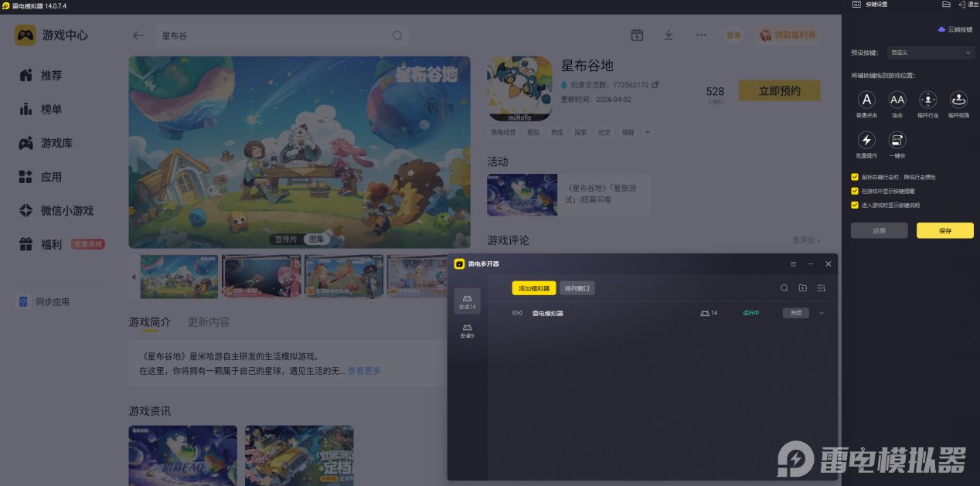Image resolution: width=980 pixels, height=486 pixels.
Task: Click the search magnifier in game center
Action: tap(397, 36)
